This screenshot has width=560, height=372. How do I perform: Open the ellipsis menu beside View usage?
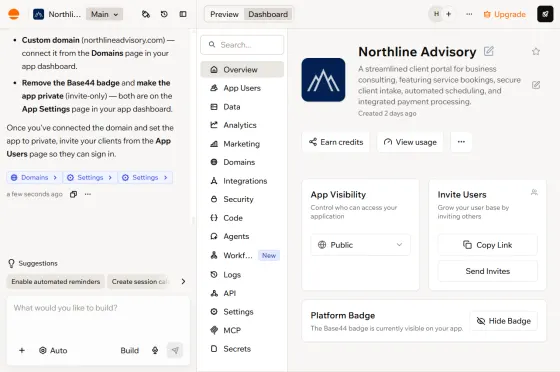coord(461,142)
